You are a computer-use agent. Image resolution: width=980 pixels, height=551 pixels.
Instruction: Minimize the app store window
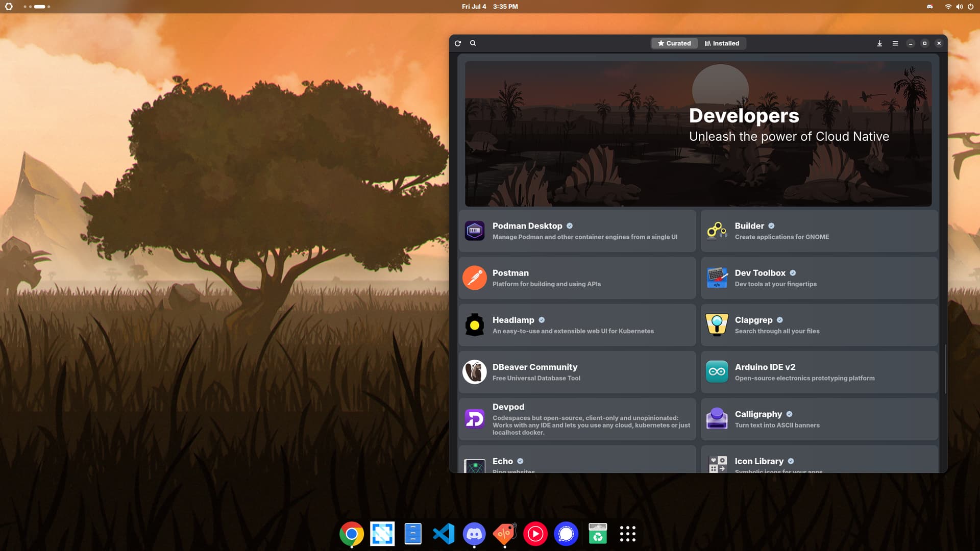[911, 43]
